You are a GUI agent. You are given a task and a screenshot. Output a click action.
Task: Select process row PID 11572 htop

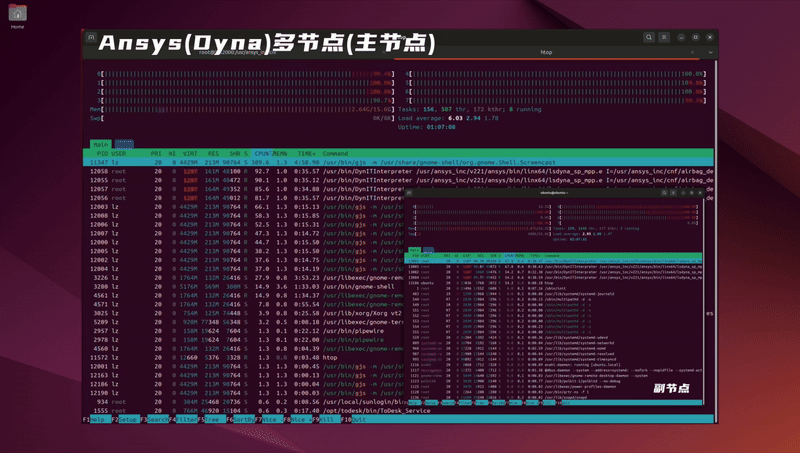(x=245, y=358)
